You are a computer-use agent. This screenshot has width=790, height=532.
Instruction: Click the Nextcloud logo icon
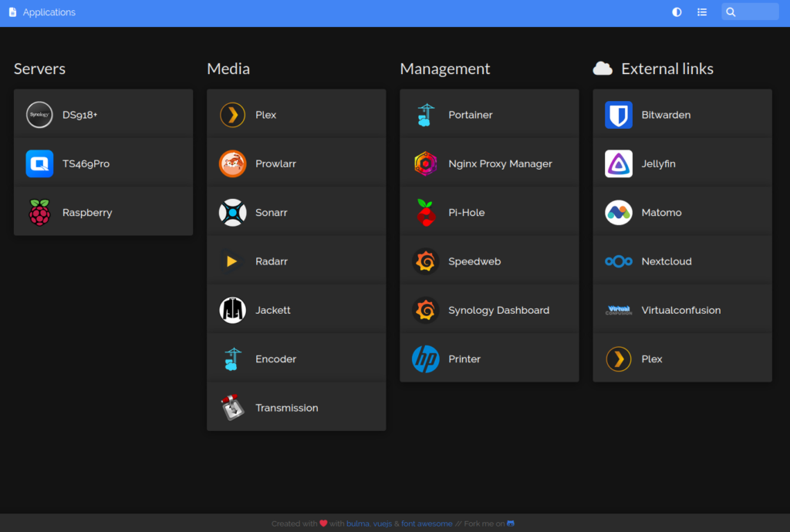click(x=618, y=261)
